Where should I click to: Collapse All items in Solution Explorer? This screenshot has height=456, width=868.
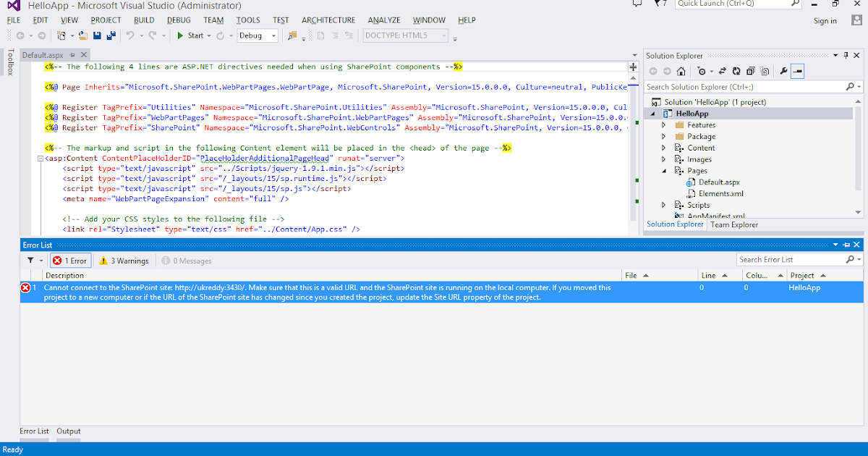point(750,71)
